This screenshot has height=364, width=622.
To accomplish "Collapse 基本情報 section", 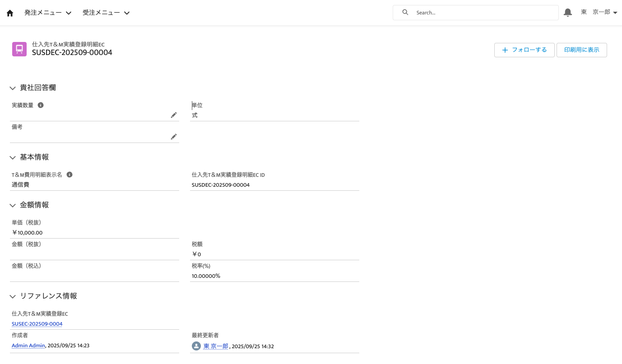I will click(x=13, y=157).
